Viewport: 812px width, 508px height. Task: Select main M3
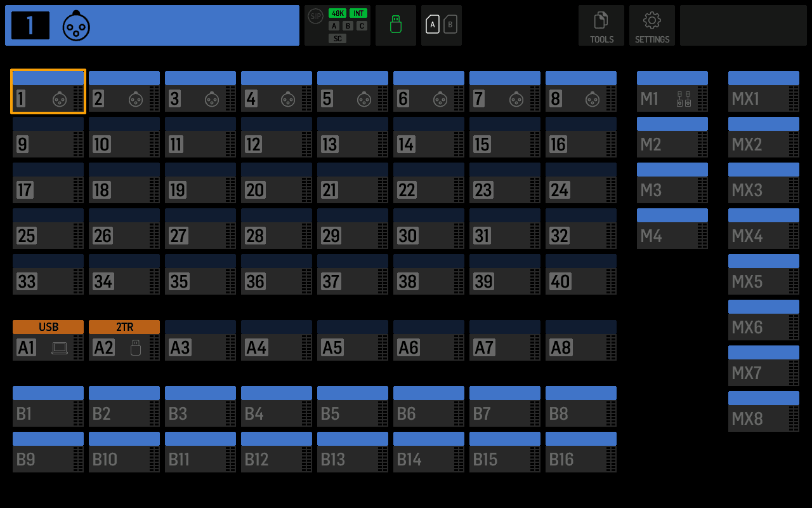(x=672, y=183)
